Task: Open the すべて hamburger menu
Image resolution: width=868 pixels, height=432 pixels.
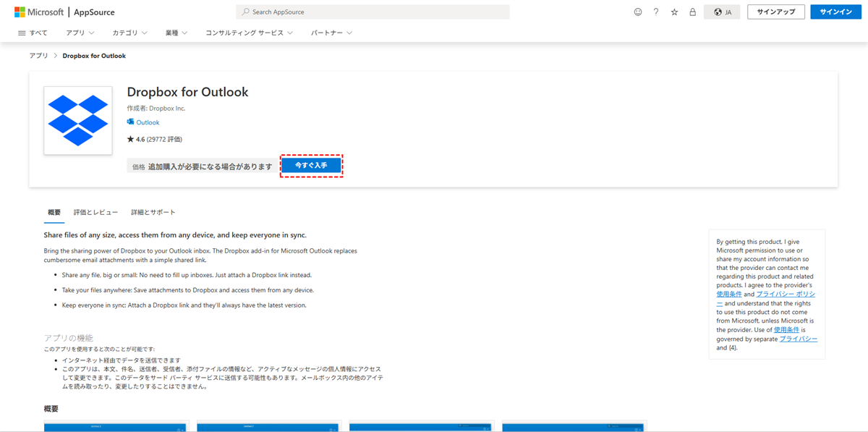Action: pyautogui.click(x=33, y=33)
